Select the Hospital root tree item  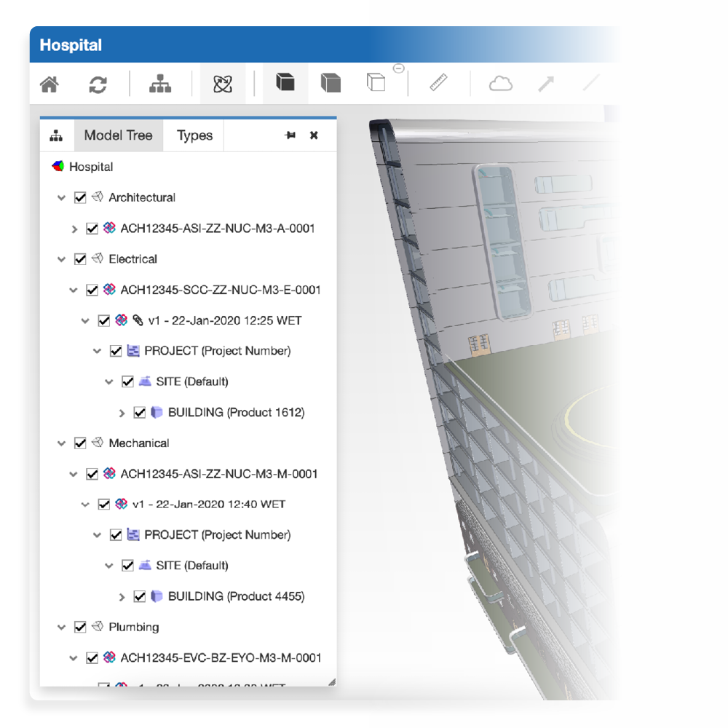point(91,167)
